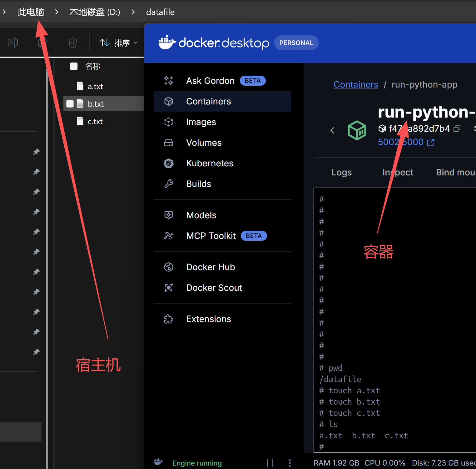Click datafile in the address bar
Image resolution: width=476 pixels, height=469 pixels.
[160, 12]
